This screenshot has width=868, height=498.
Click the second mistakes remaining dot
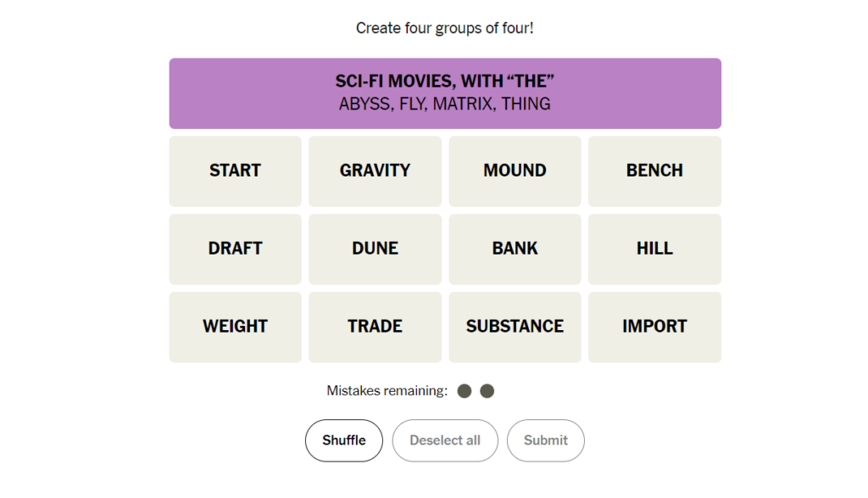(487, 391)
